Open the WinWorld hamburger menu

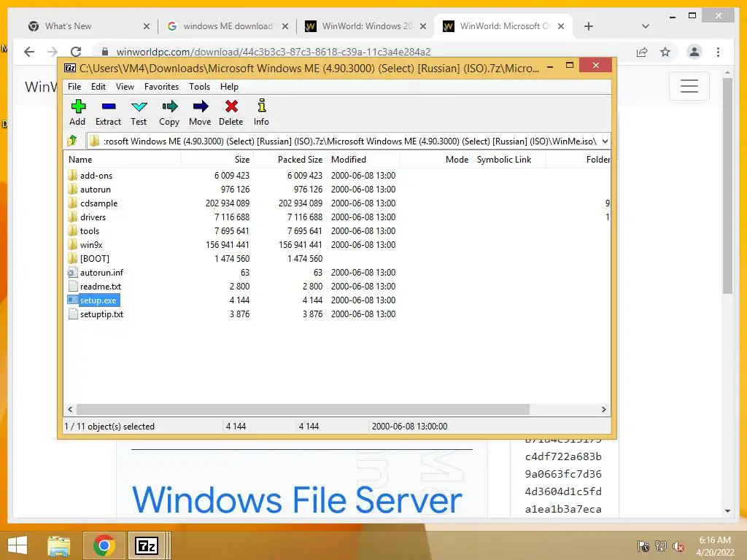[689, 86]
